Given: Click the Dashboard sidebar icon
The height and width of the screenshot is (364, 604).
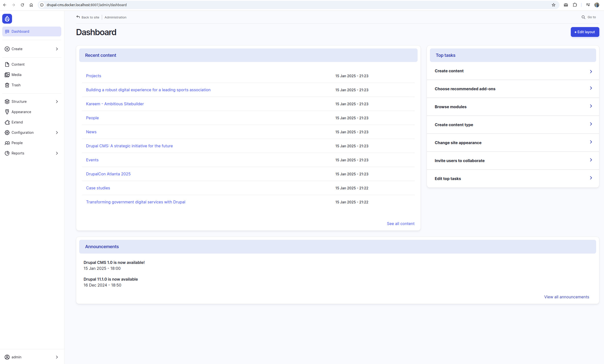Looking at the screenshot, I should tap(7, 31).
